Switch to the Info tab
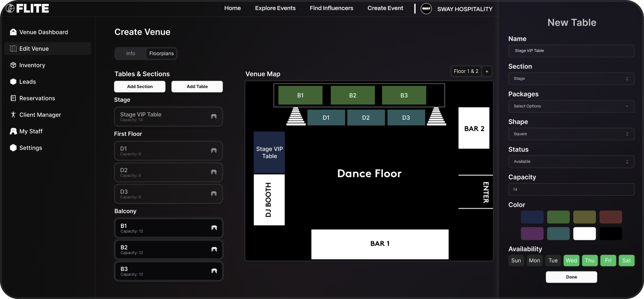 tap(131, 54)
